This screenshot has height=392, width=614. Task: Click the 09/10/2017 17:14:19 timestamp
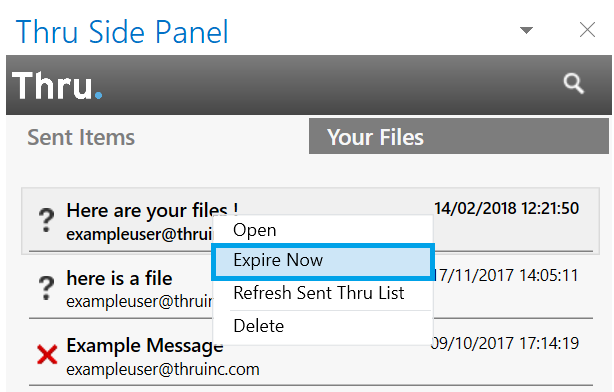coord(505,343)
